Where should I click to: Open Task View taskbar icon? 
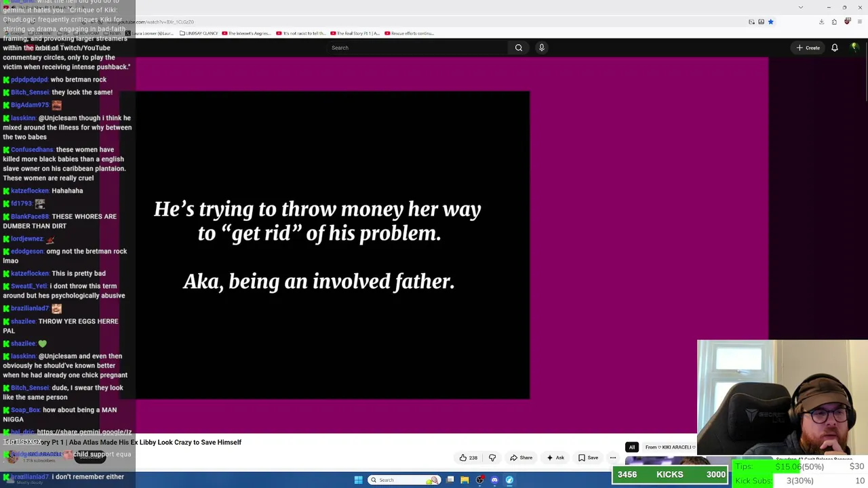tap(450, 480)
